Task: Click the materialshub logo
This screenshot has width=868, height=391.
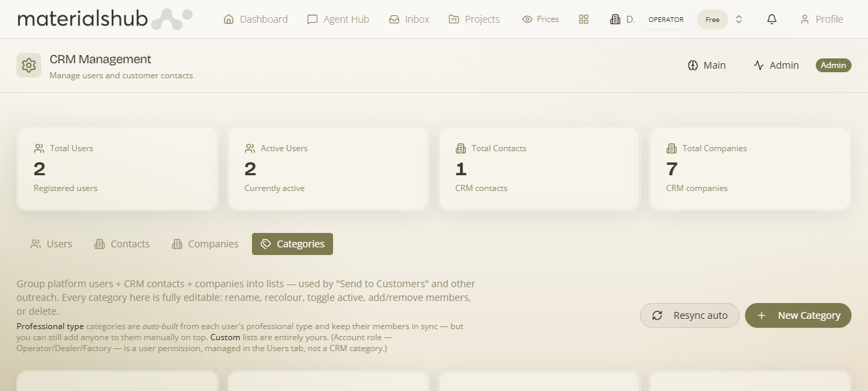Action: (x=104, y=19)
